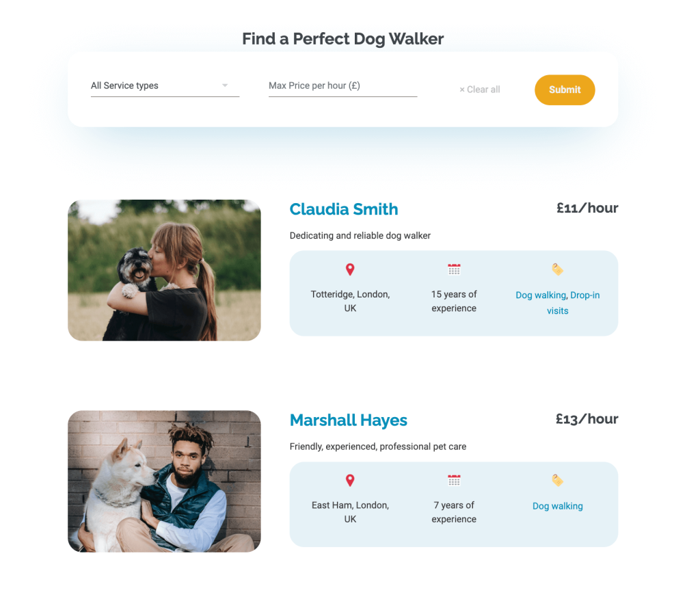This screenshot has height=601, width=700.
Task: Focus the Max Price per hour field
Action: (343, 85)
